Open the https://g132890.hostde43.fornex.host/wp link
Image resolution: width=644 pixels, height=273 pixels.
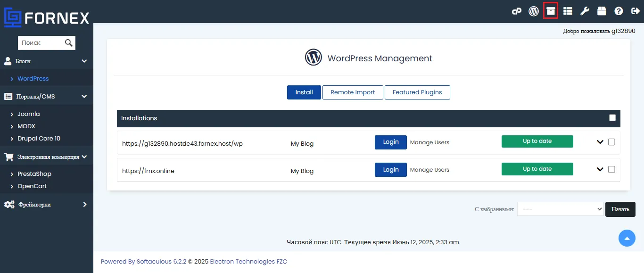182,144
